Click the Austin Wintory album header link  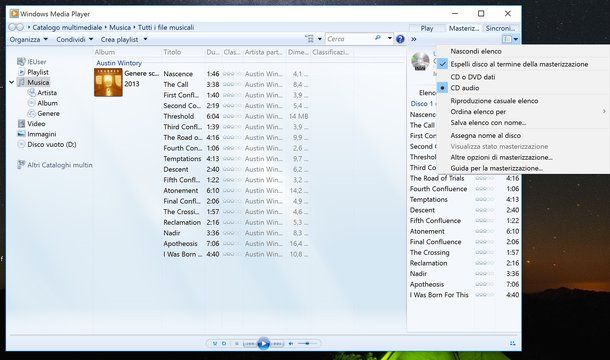click(x=119, y=63)
